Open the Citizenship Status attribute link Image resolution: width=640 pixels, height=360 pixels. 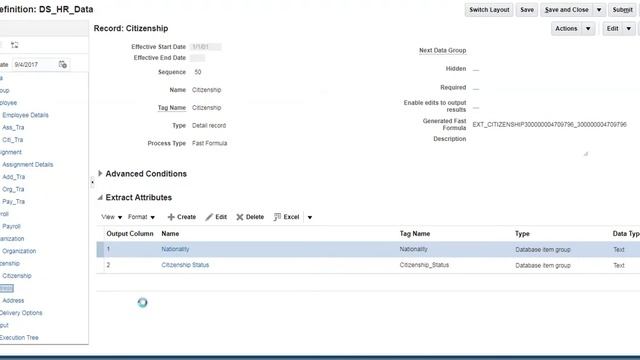click(185, 265)
